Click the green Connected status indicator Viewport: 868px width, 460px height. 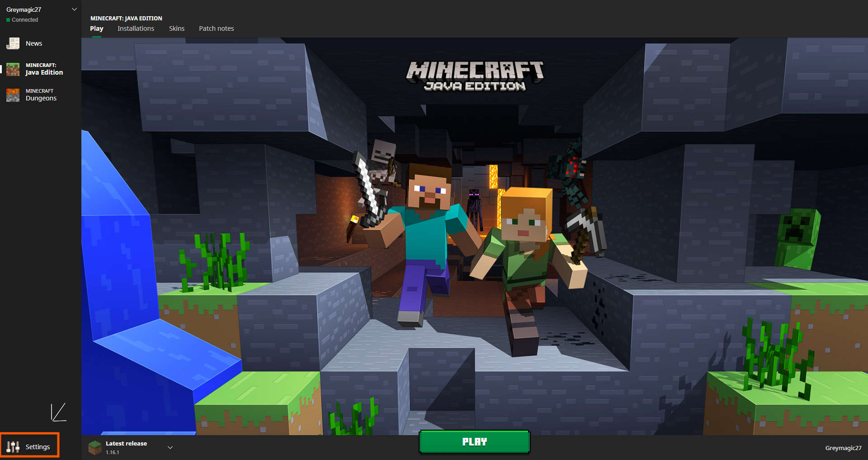7,19
